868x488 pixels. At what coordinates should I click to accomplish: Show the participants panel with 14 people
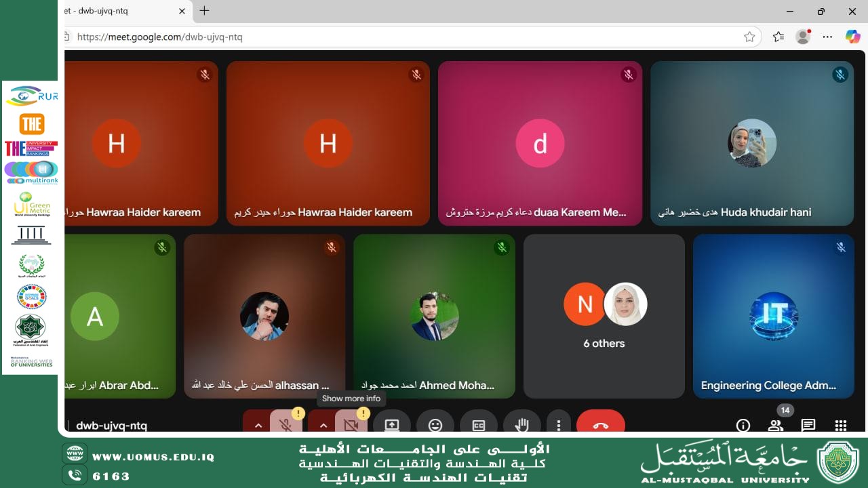[x=776, y=426]
